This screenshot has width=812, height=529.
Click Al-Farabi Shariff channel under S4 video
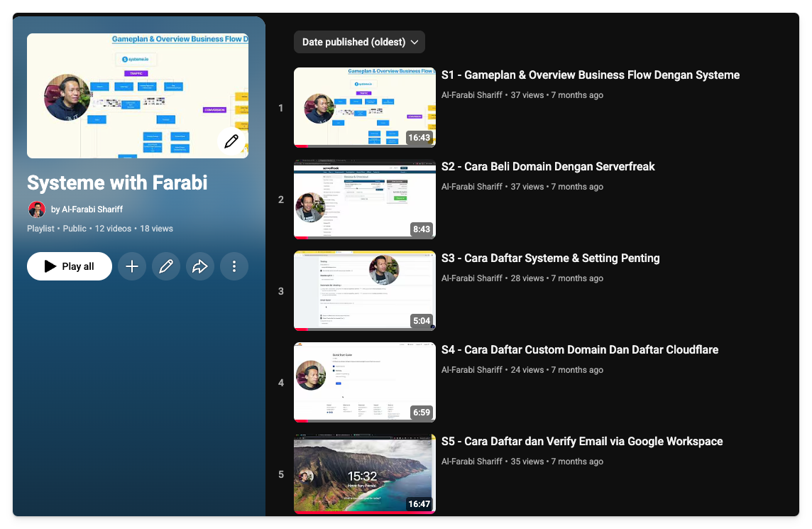[x=472, y=370]
